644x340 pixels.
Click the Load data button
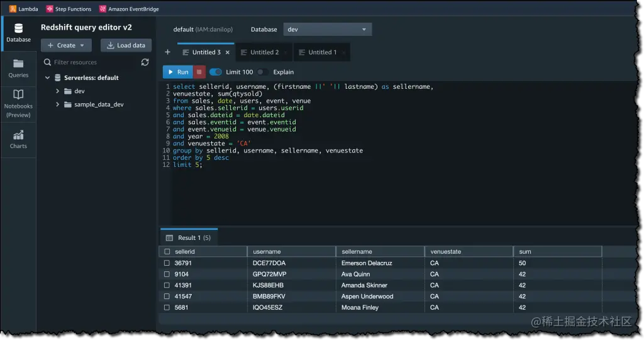pos(126,45)
